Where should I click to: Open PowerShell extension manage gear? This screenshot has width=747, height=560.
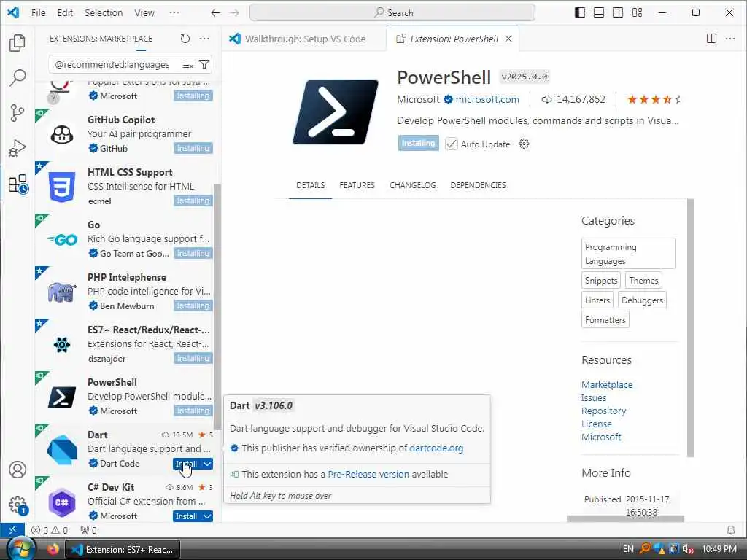click(524, 144)
